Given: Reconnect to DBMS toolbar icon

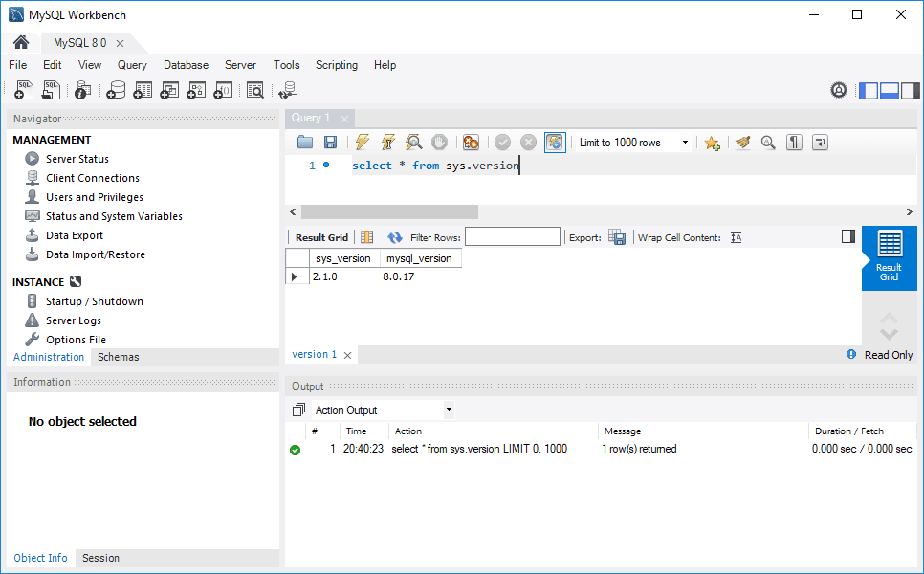Looking at the screenshot, I should coord(288,90).
